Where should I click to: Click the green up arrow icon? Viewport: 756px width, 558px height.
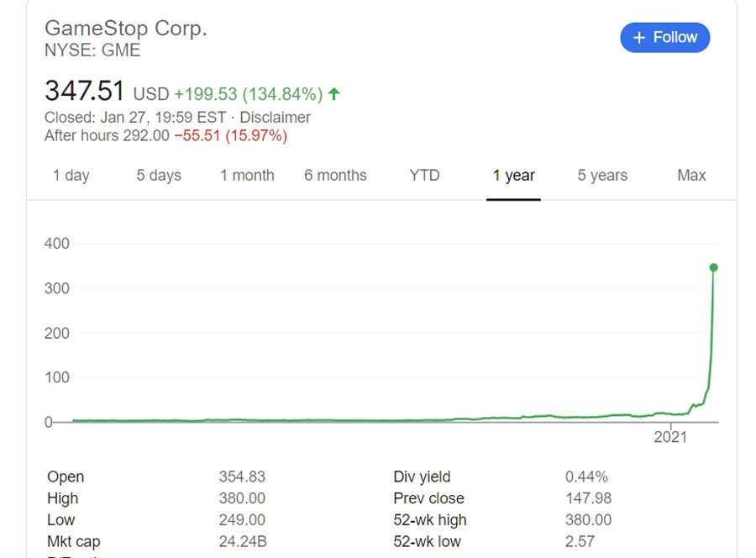pyautogui.click(x=334, y=93)
